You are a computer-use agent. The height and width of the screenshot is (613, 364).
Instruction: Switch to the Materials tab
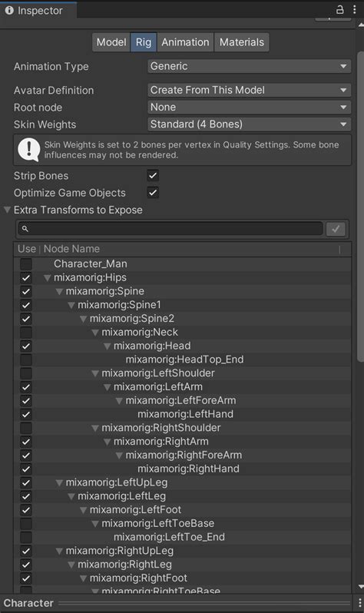(x=242, y=42)
